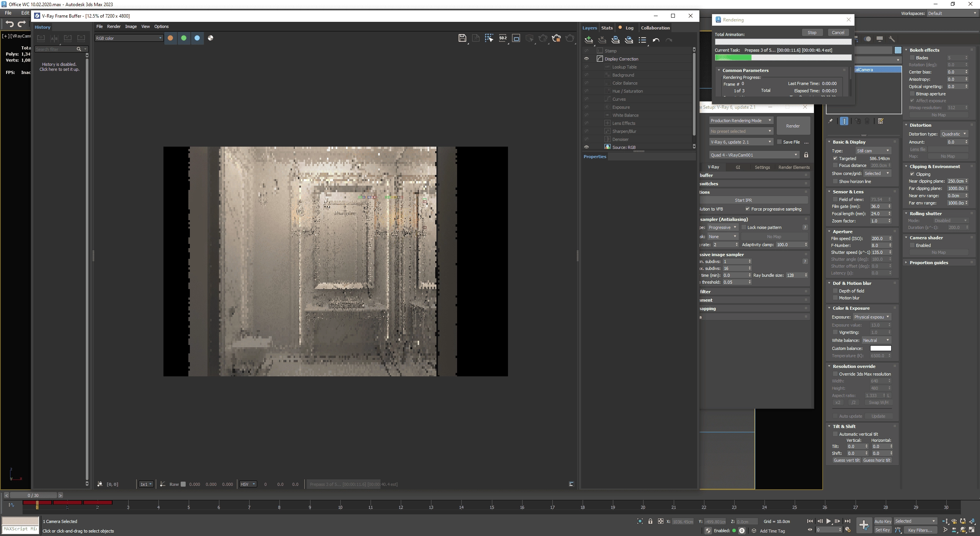Enable the Focus distance checkbox
980x536 pixels.
click(835, 165)
